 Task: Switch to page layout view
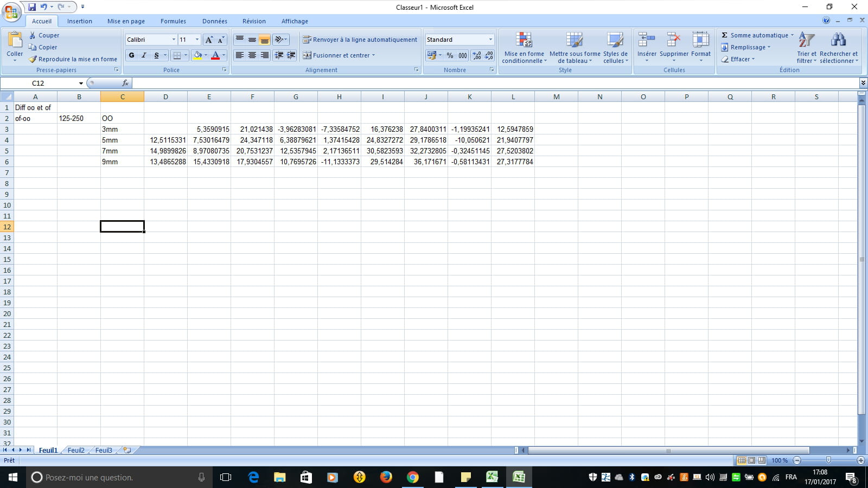tap(752, 460)
